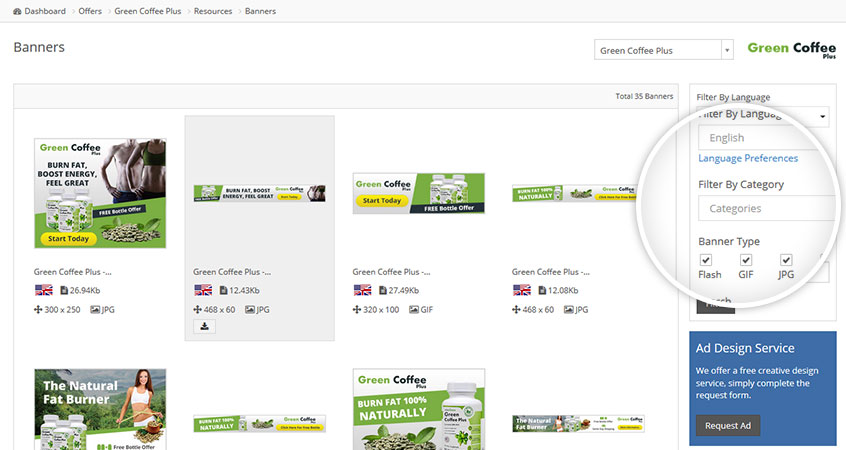Go to Offers in the breadcrumb
The image size is (846, 450).
click(90, 11)
